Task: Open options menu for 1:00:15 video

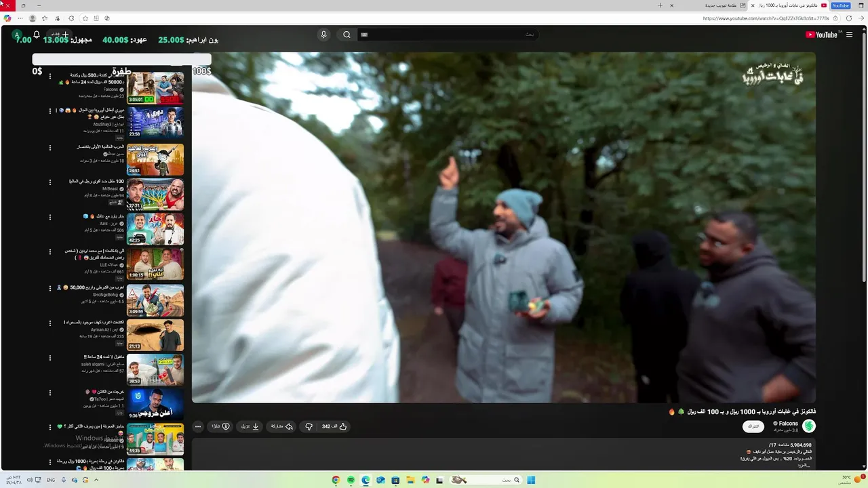Action: 50,252
